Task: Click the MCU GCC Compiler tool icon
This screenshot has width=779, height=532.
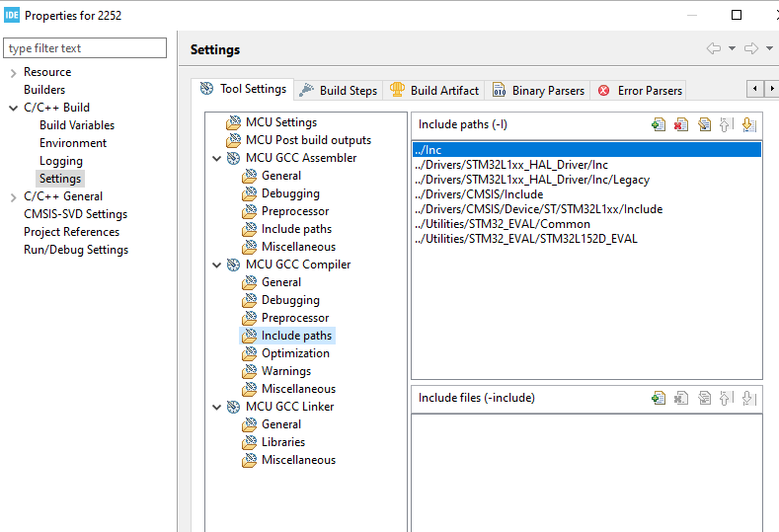Action: (233, 265)
